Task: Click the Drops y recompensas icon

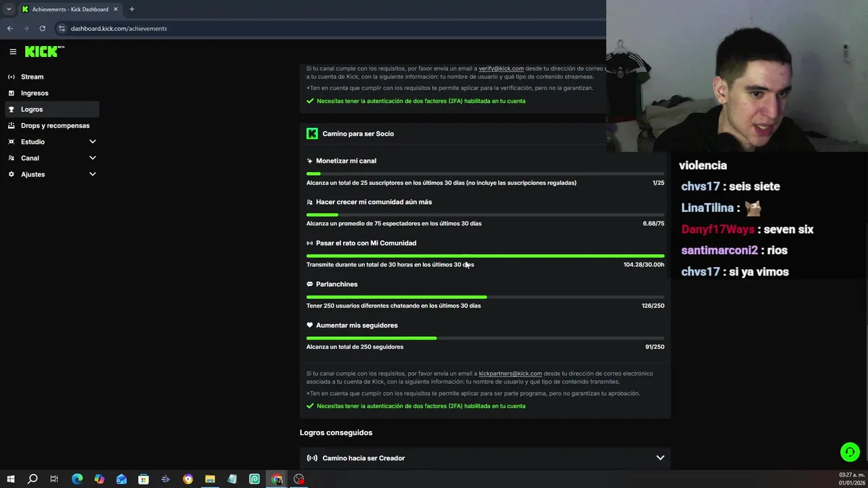Action: coord(12,125)
